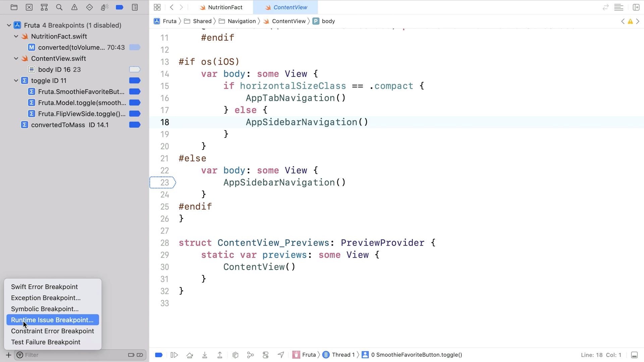Image resolution: width=644 pixels, height=362 pixels.
Task: Open the Issue navigator warning icon
Action: tap(74, 7)
